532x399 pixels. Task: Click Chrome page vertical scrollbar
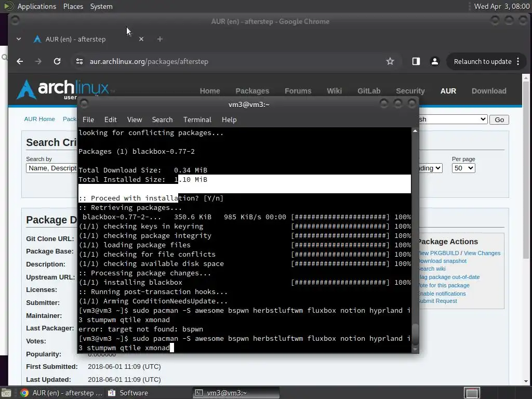(x=526, y=170)
